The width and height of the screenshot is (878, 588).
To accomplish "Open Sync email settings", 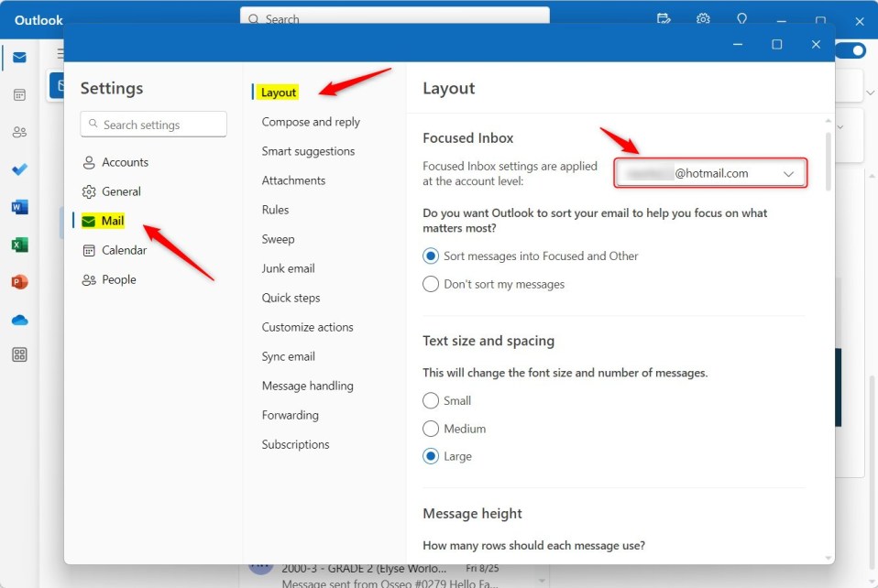I will 288,356.
